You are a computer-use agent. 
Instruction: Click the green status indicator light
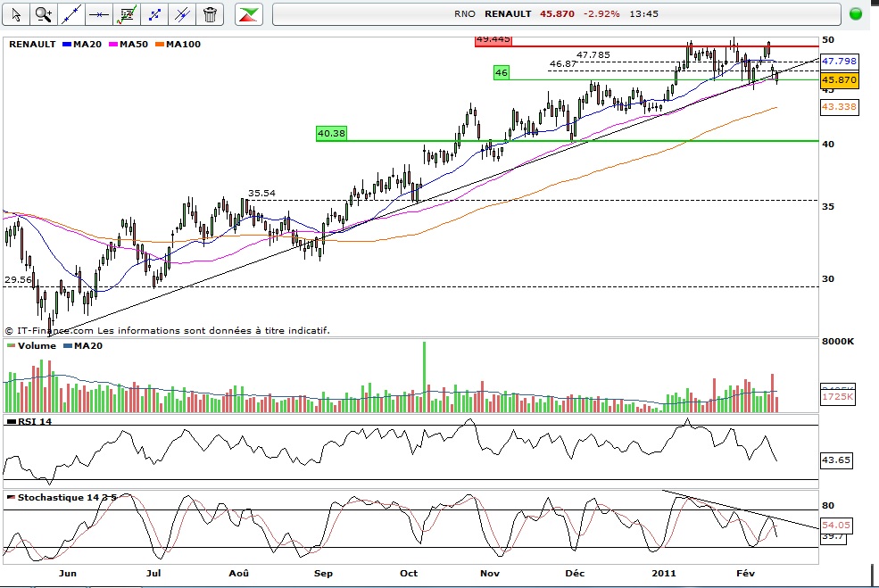click(x=856, y=14)
